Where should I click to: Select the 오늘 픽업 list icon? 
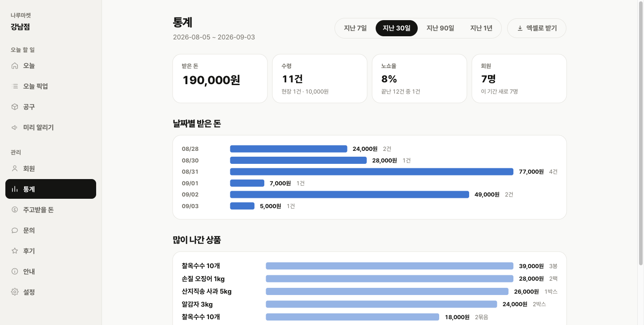[15, 86]
